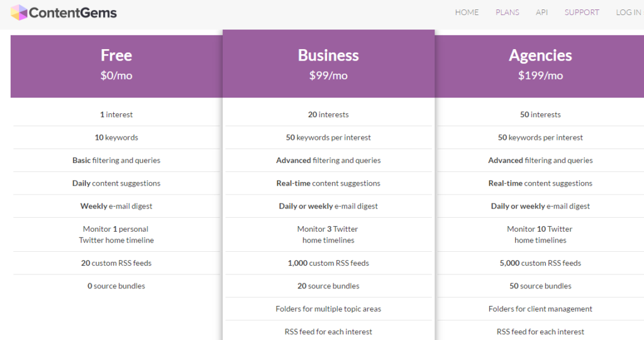
Task: Open the HOME navigation link
Action: point(467,13)
